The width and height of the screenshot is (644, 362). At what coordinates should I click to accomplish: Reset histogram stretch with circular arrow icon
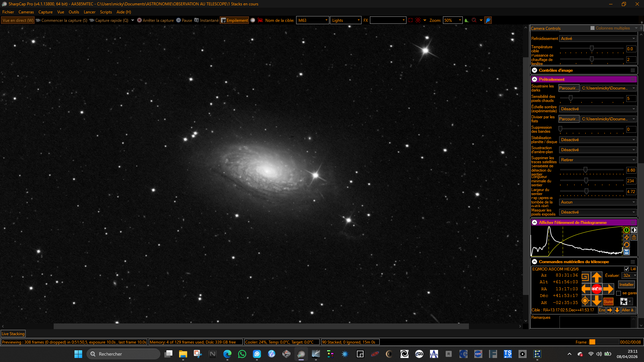pyautogui.click(x=626, y=245)
